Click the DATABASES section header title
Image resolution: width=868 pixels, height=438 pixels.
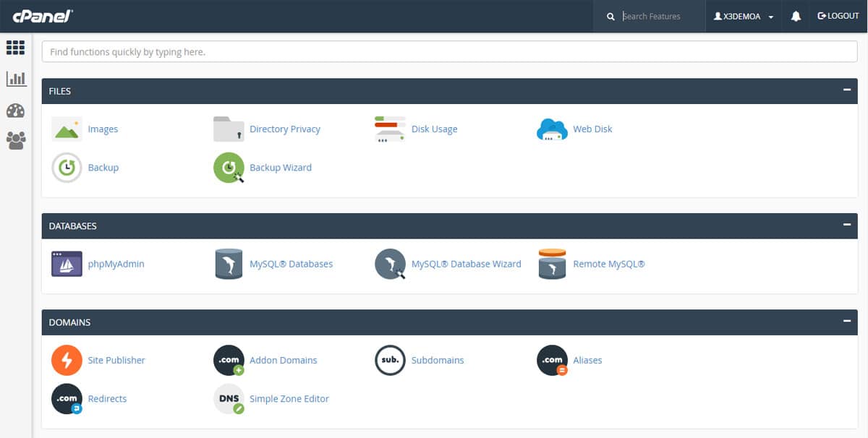click(72, 226)
